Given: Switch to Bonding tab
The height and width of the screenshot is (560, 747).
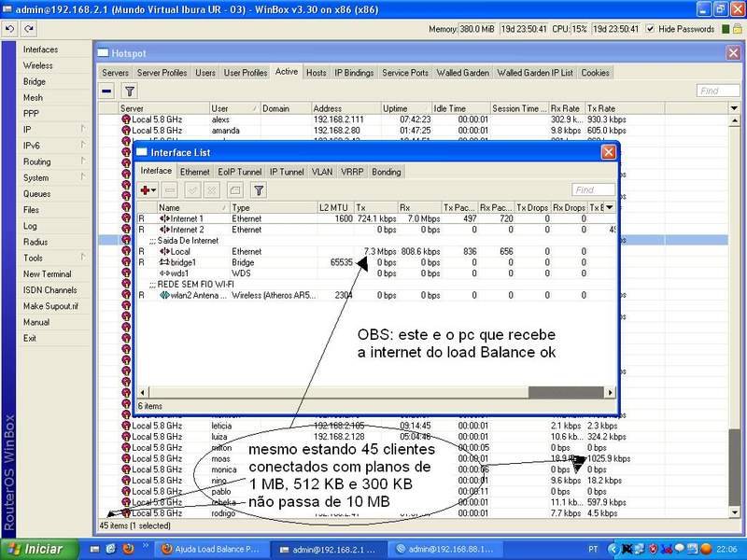Looking at the screenshot, I should pos(387,172).
